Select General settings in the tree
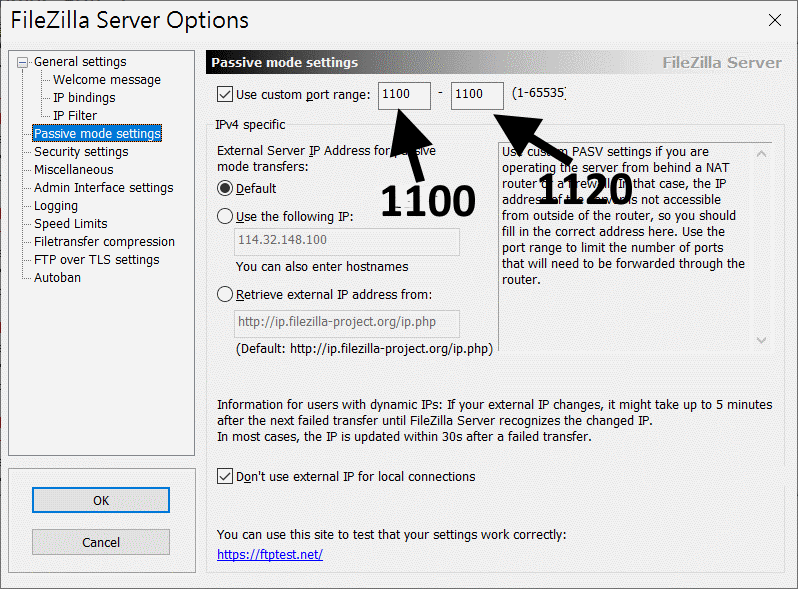 (x=80, y=62)
